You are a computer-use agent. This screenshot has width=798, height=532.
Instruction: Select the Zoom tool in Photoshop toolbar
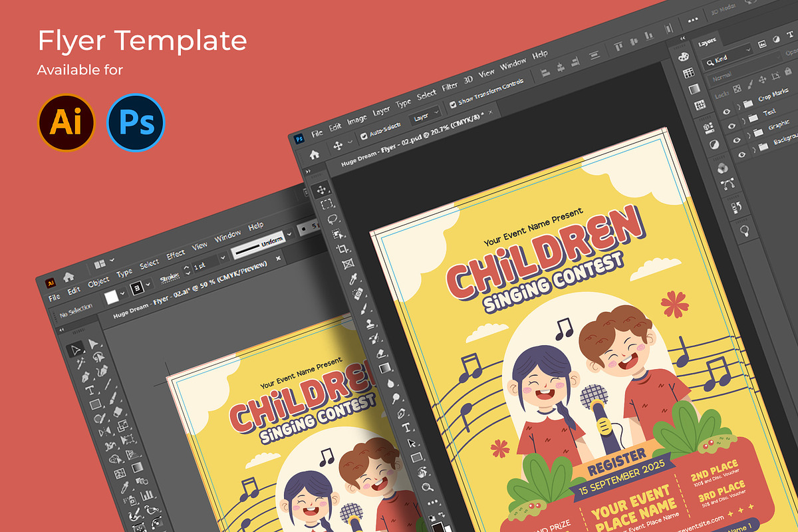[426, 487]
